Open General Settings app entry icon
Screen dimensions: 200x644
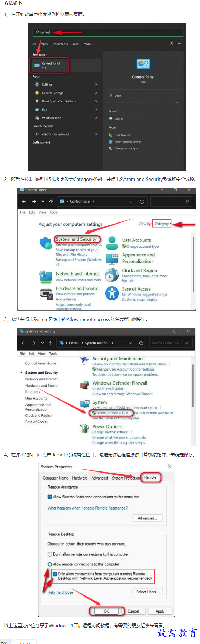click(x=37, y=93)
